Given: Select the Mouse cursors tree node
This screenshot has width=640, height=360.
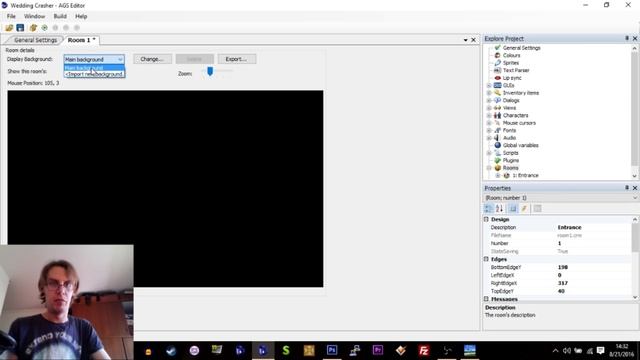Looking at the screenshot, I should coord(519,123).
